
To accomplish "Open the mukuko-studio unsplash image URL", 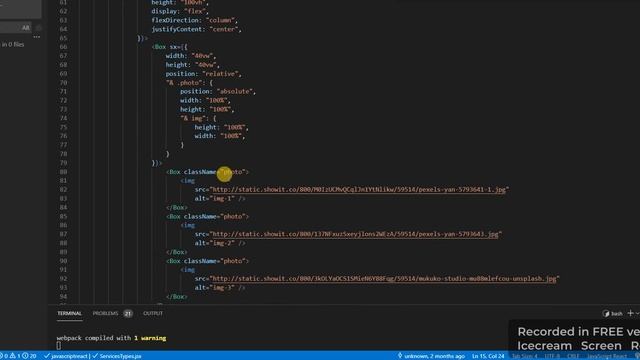I will (x=384, y=278).
